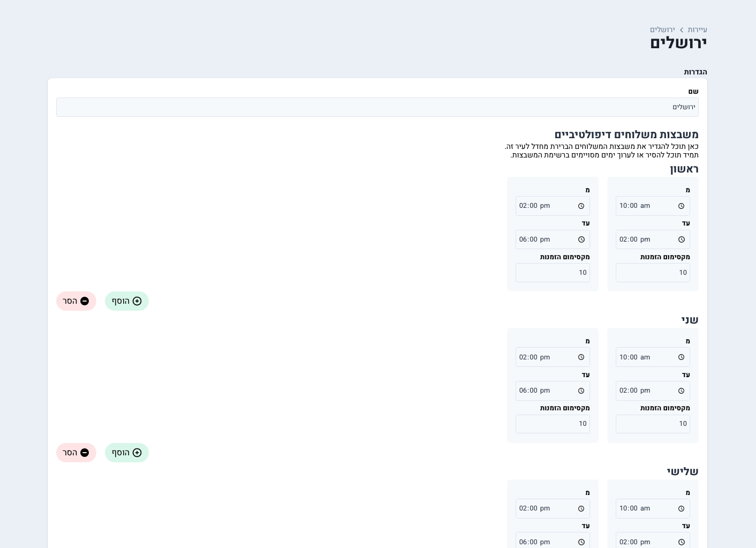The image size is (756, 548).
Task: Click the הסר remove button in Monday section
Action: (76, 453)
